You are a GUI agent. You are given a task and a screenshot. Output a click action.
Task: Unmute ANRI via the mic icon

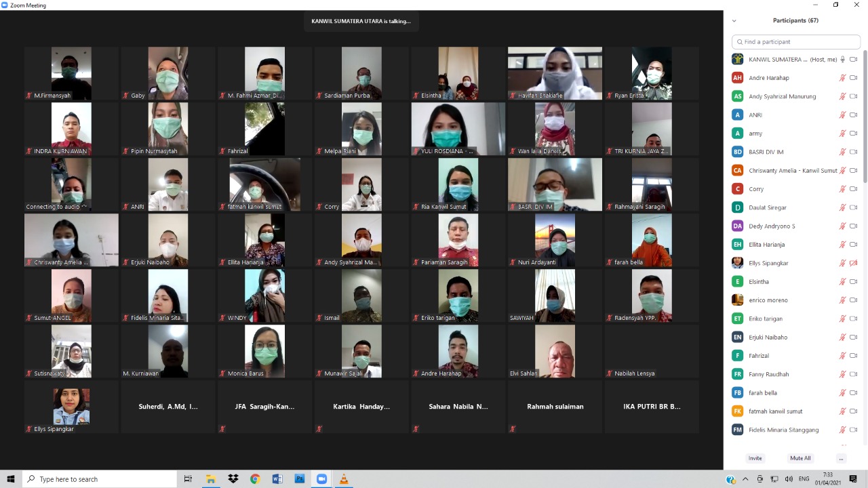coord(842,115)
